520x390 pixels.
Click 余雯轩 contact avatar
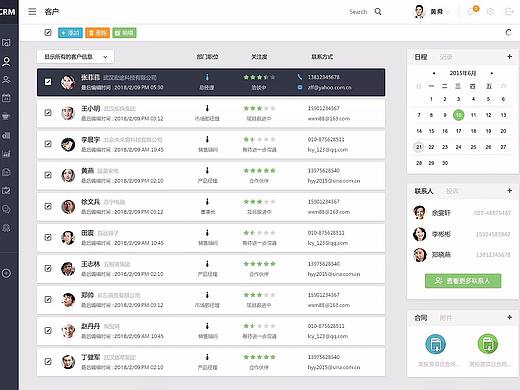point(419,212)
